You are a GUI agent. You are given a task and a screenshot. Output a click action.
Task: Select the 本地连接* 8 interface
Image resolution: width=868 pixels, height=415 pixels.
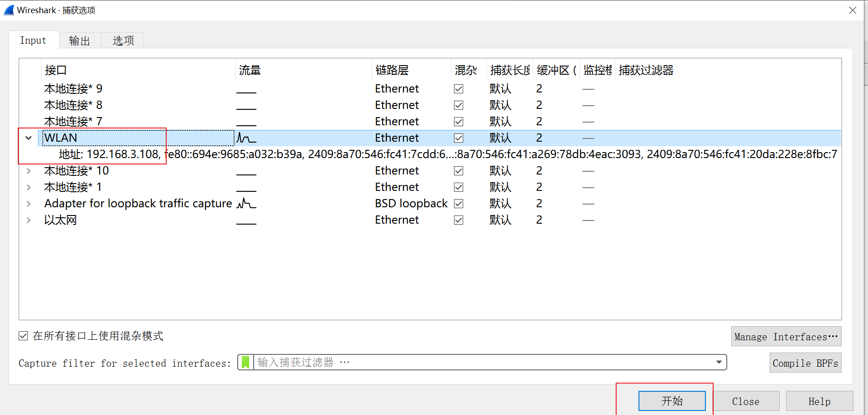coord(73,105)
